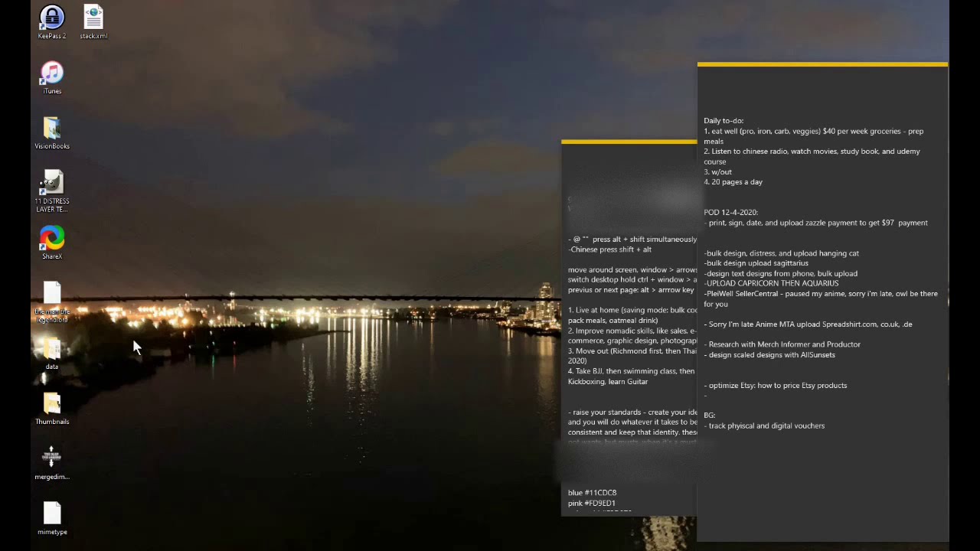This screenshot has height=551, width=980.
Task: Open the KeePass 2 desktop icon
Action: (x=52, y=22)
